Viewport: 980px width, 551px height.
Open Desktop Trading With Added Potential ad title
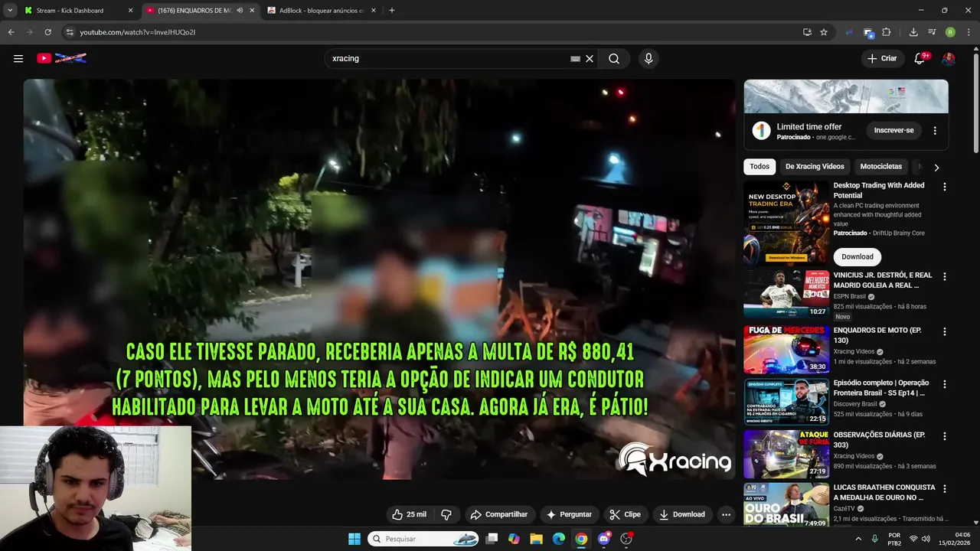(x=879, y=190)
